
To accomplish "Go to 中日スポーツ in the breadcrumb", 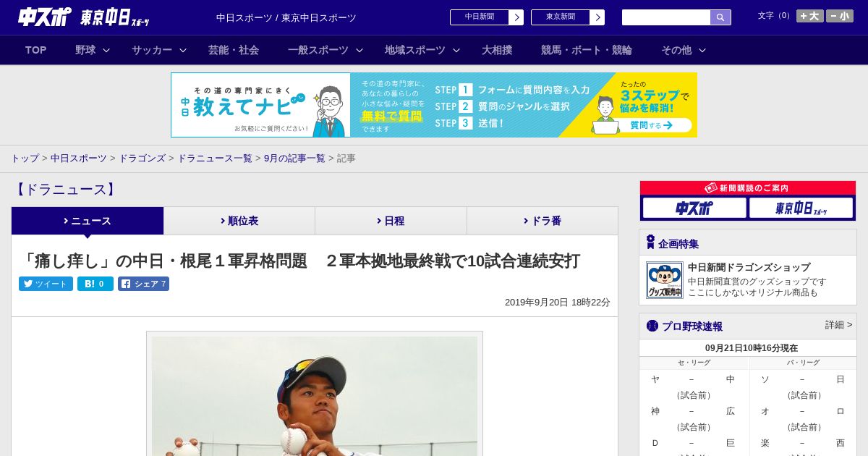I will 79,158.
